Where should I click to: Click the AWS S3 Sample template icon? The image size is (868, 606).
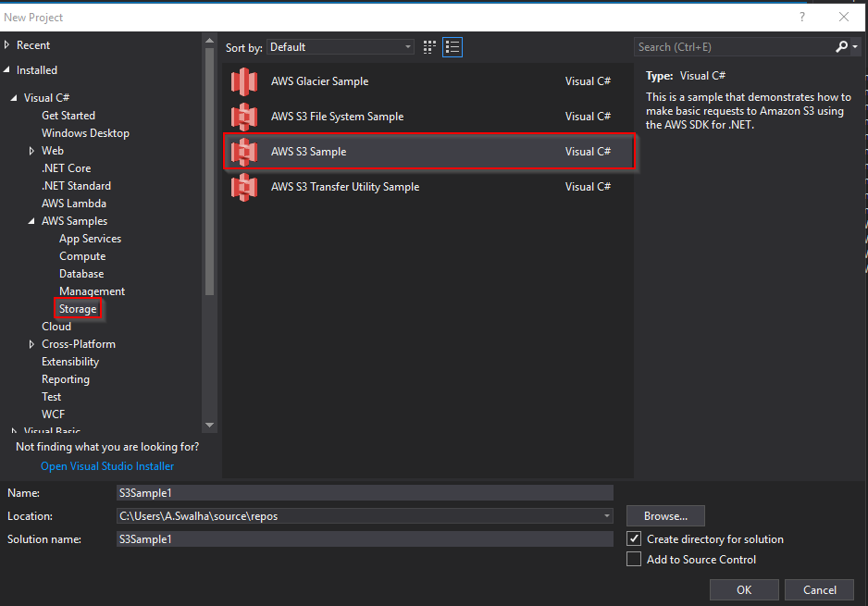(x=244, y=152)
